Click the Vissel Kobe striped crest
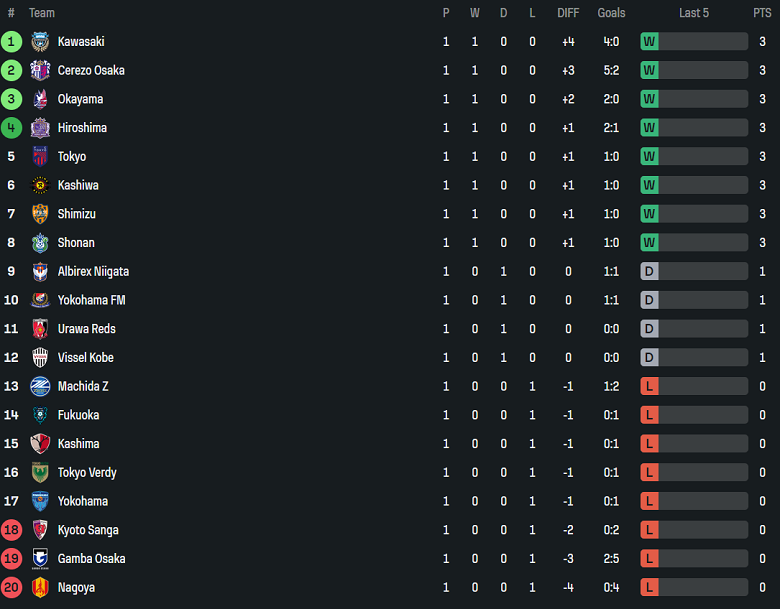Viewport: 780px width, 609px height. [40, 358]
